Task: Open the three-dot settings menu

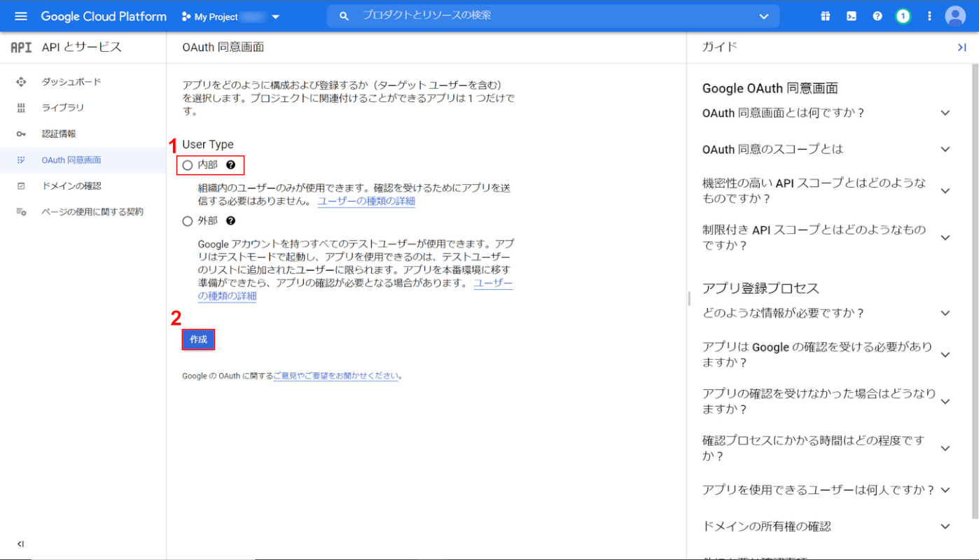Action: coord(929,16)
